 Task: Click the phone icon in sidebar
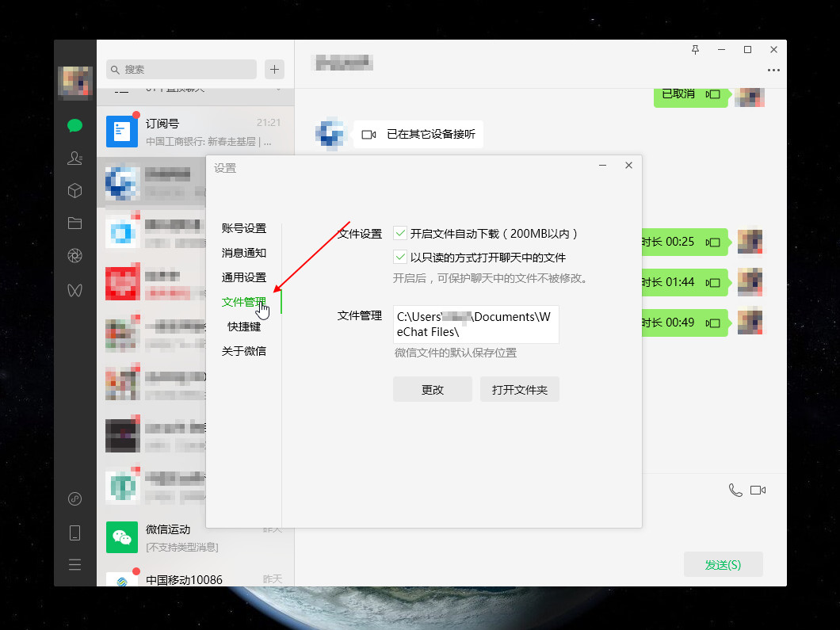tap(74, 533)
